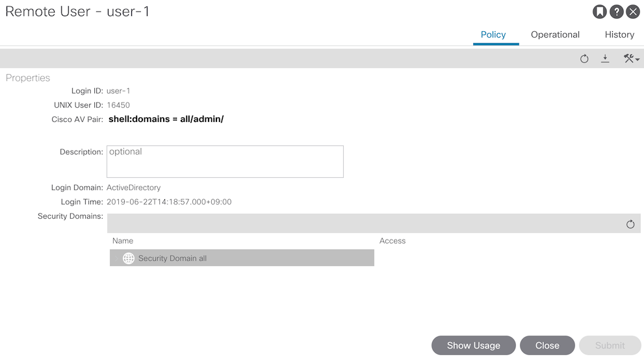Select the Security Domain all row

242,258
